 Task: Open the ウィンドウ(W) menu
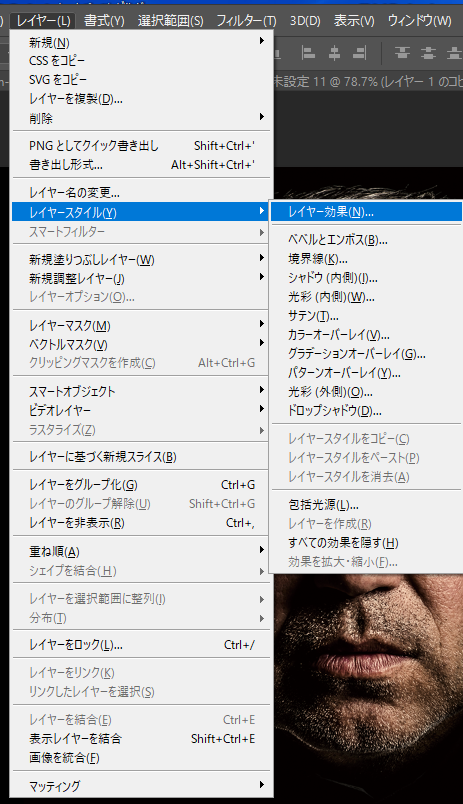419,21
